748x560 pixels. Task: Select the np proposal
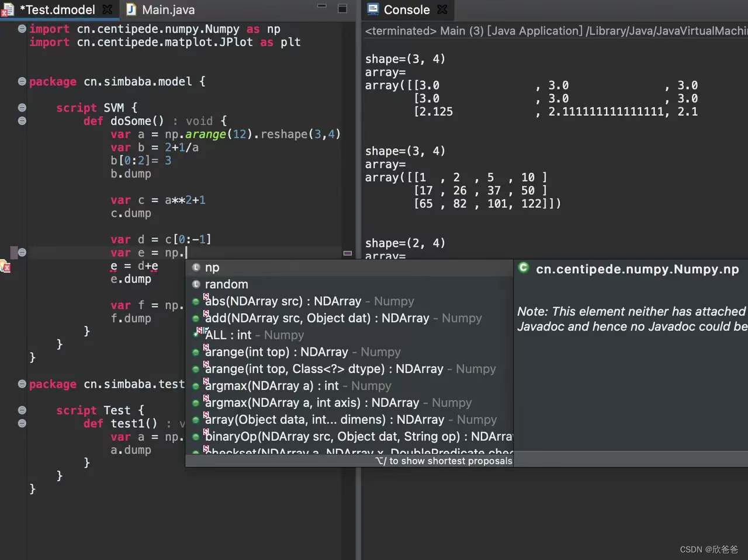(349, 267)
